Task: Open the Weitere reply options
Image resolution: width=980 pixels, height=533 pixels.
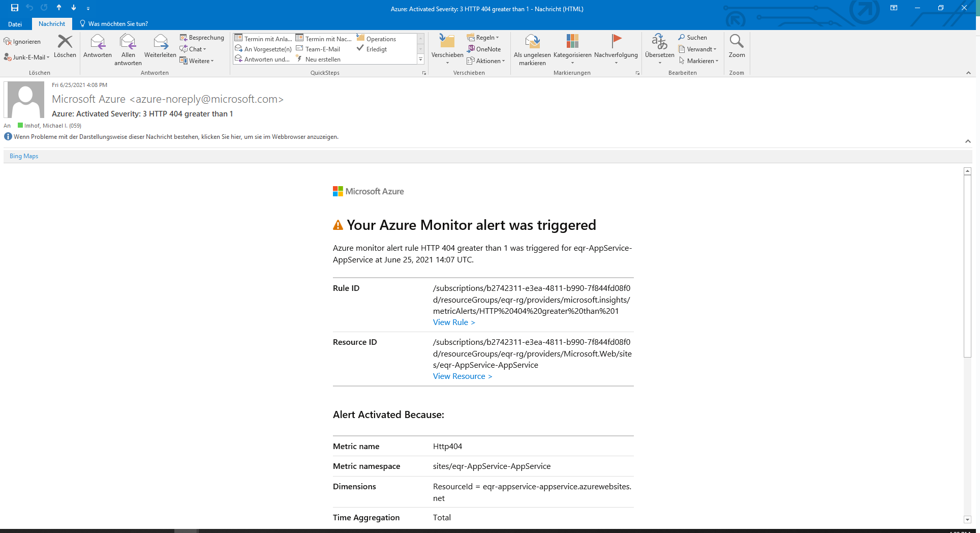Action: [x=197, y=61]
